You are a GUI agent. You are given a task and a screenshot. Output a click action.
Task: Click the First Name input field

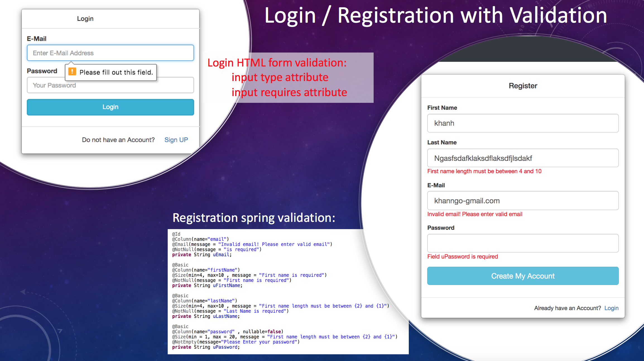[x=523, y=123]
